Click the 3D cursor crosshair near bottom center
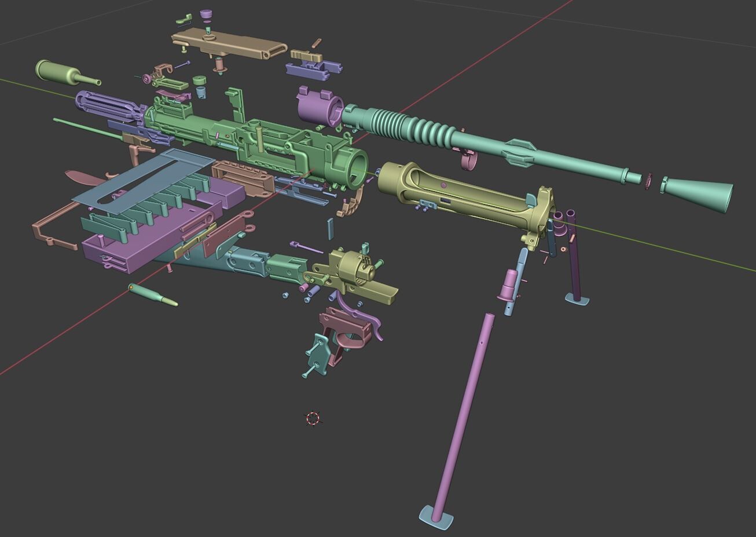Screen dimensions: 756x537 click(313, 418)
